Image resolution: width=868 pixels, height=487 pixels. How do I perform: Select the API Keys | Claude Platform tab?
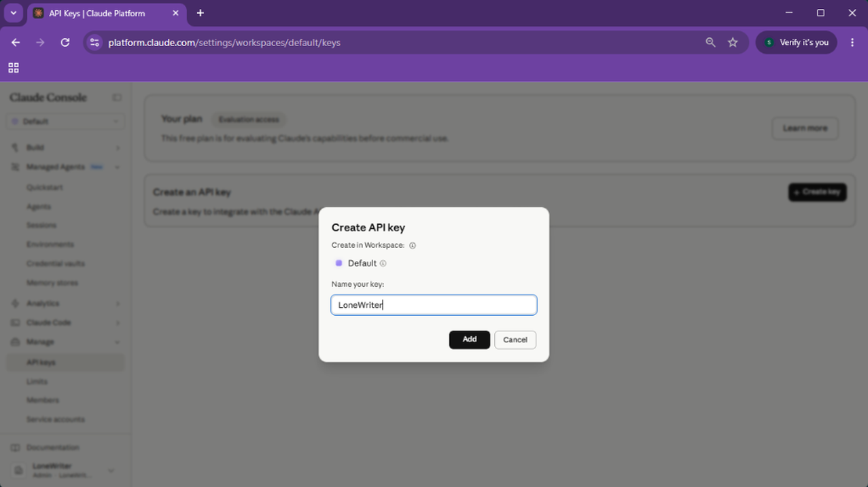pos(107,14)
